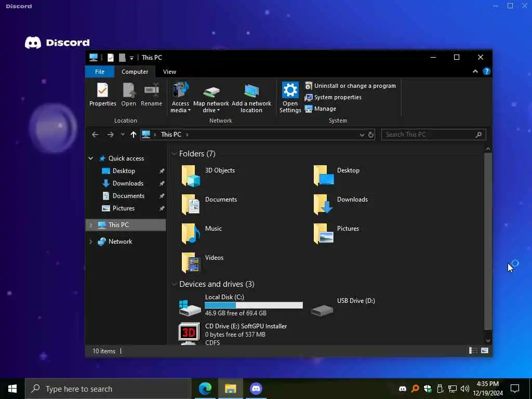Image resolution: width=532 pixels, height=399 pixels.
Task: Open Discord from the taskbar
Action: point(256,389)
